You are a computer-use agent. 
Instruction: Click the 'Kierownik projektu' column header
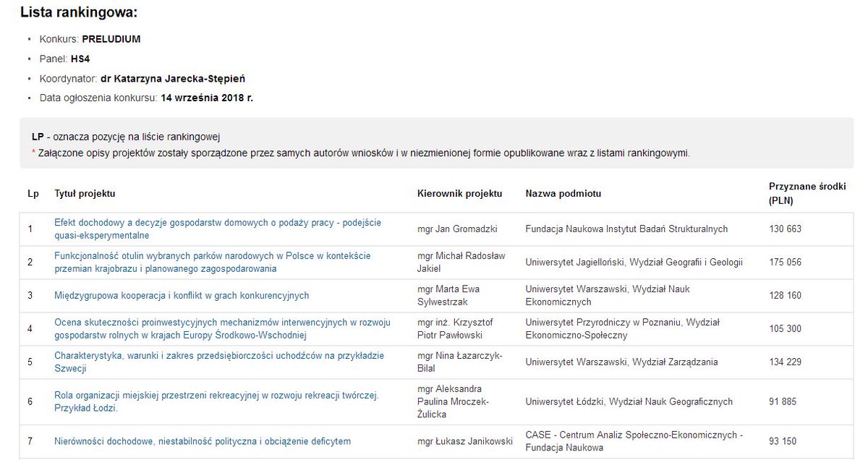point(460,193)
